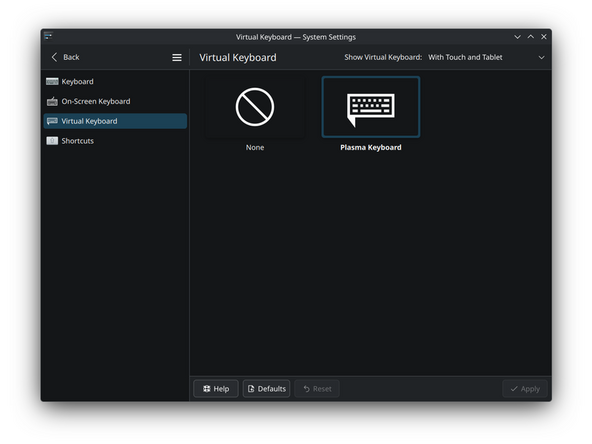
Task: Click the Help button
Action: pos(216,389)
